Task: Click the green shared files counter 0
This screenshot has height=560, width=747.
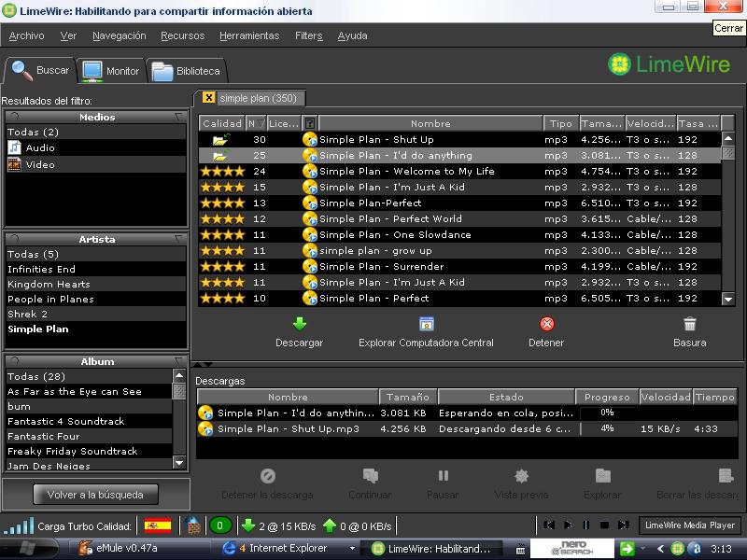Action: (x=219, y=525)
